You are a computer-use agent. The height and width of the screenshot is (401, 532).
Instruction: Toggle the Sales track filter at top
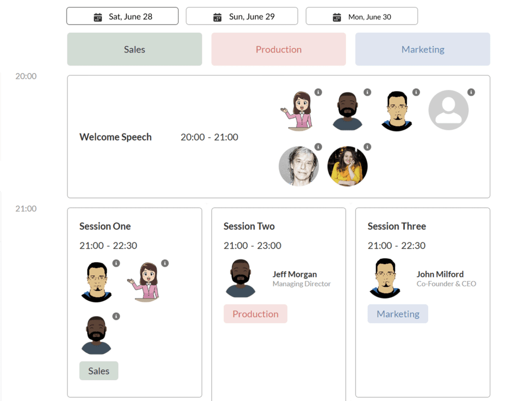pyautogui.click(x=135, y=50)
